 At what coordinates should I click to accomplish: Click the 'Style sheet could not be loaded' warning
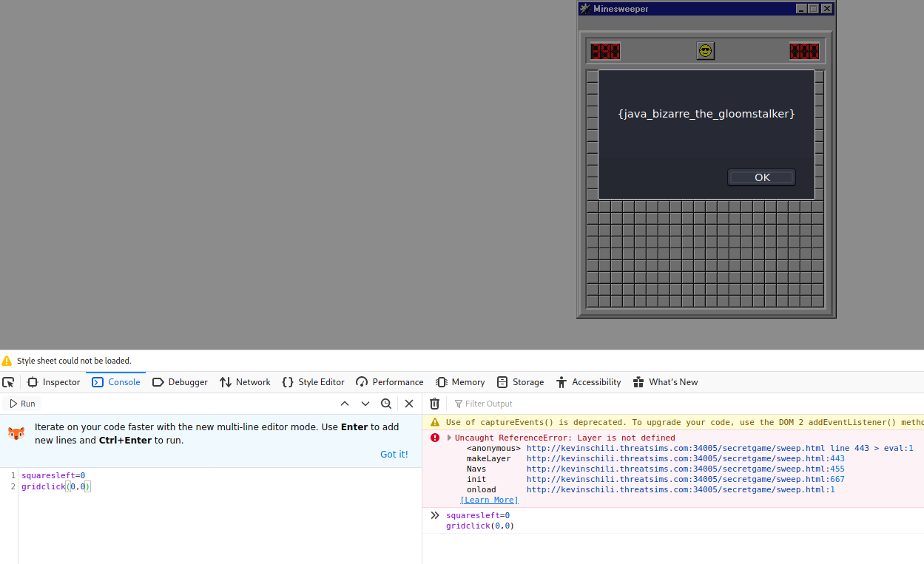(x=74, y=361)
